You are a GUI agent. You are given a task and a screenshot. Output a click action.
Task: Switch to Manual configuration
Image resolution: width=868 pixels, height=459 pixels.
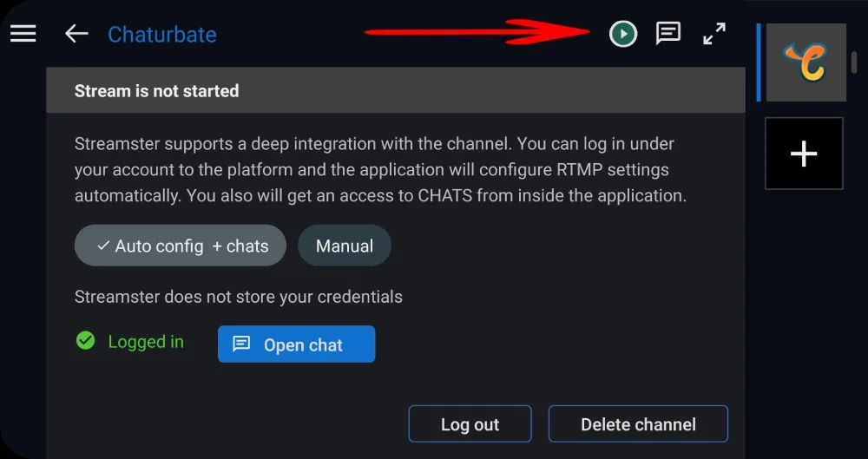coord(345,246)
